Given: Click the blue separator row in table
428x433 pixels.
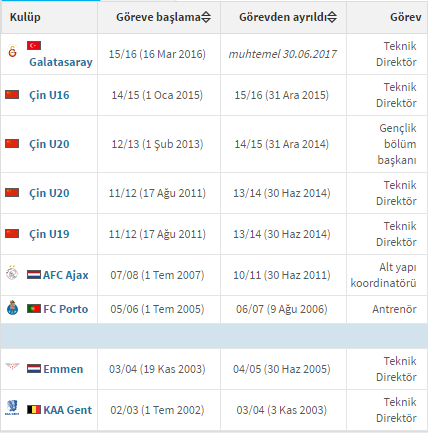Looking at the screenshot, I should pos(214,336).
